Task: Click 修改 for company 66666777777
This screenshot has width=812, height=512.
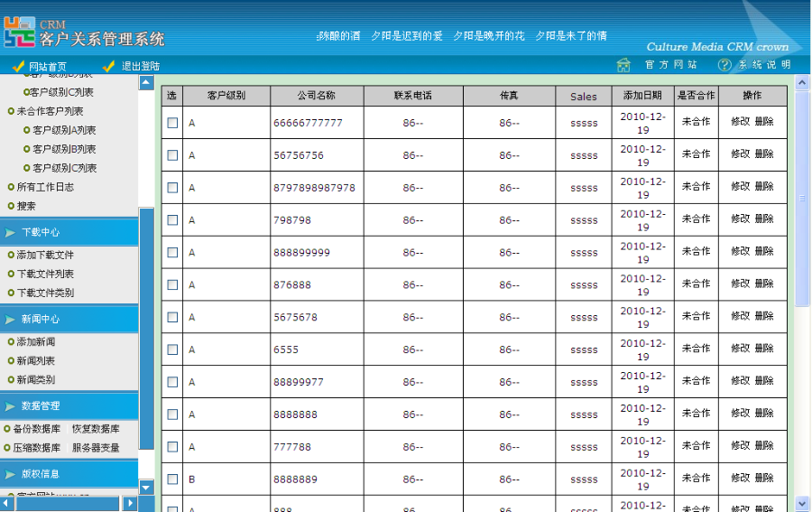Action: coord(741,122)
